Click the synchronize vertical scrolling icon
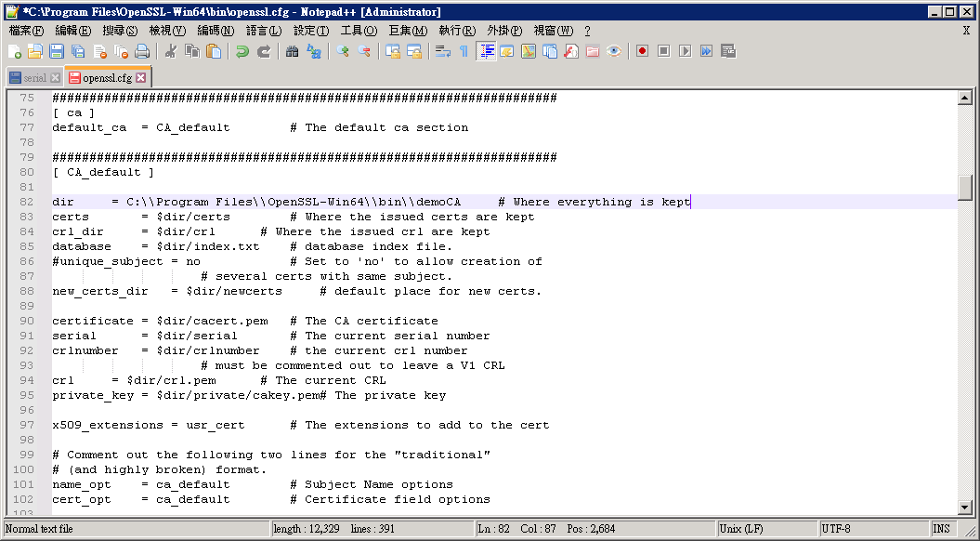The image size is (980, 541). [x=393, y=52]
